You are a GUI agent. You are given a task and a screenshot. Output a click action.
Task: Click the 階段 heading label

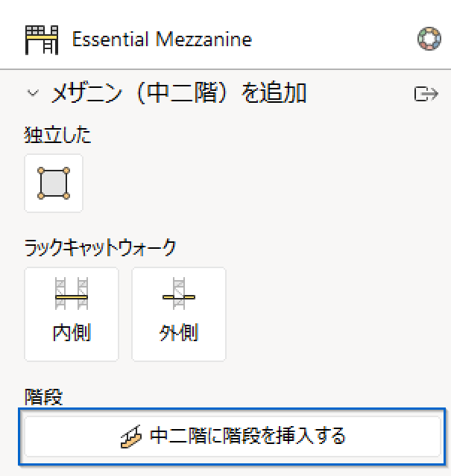click(x=43, y=396)
